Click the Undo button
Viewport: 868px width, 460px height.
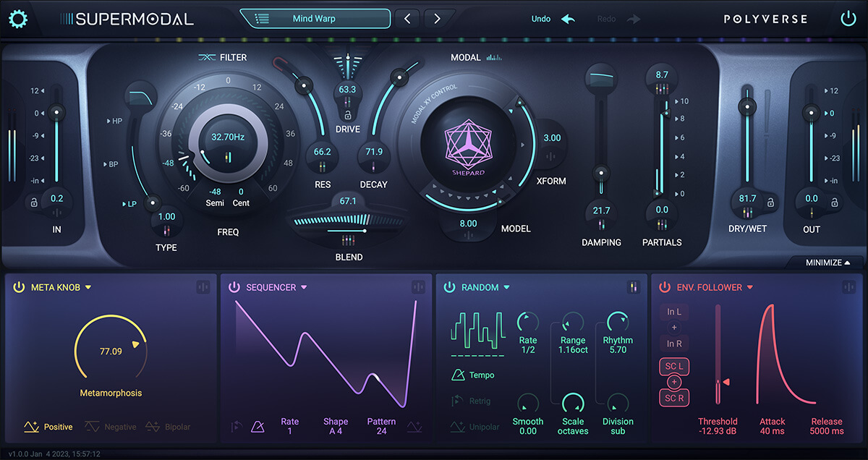coord(553,19)
